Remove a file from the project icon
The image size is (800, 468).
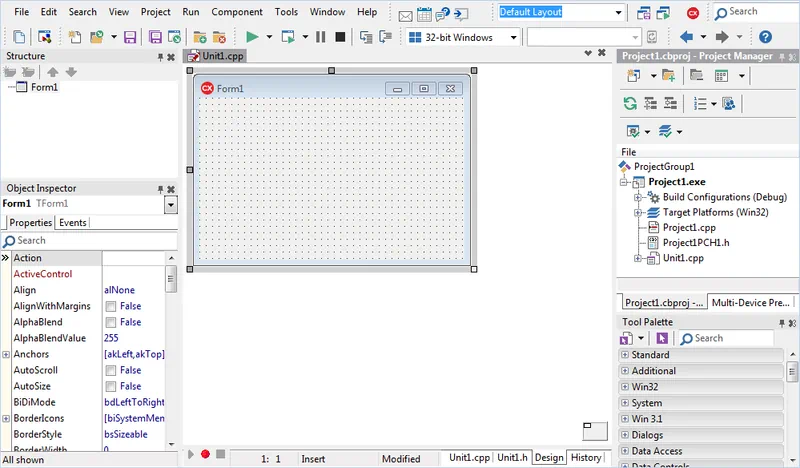(x=219, y=37)
